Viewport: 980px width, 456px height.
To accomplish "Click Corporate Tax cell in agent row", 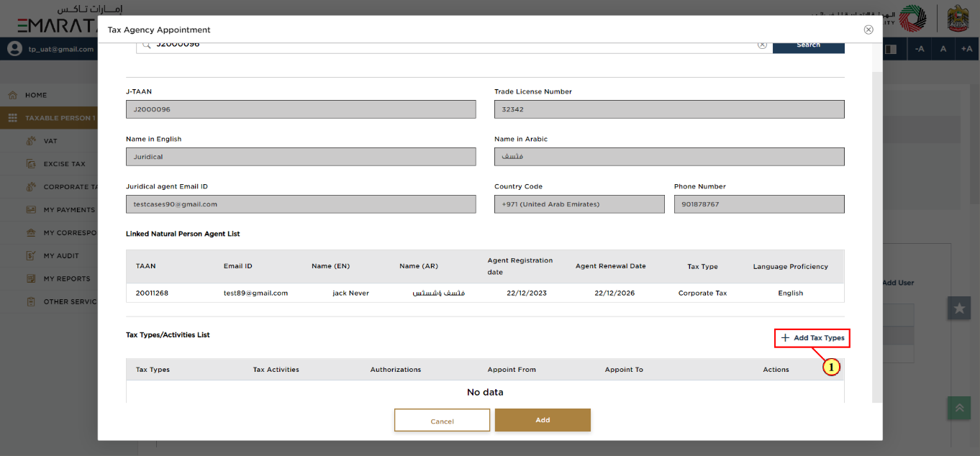I will pyautogui.click(x=702, y=293).
